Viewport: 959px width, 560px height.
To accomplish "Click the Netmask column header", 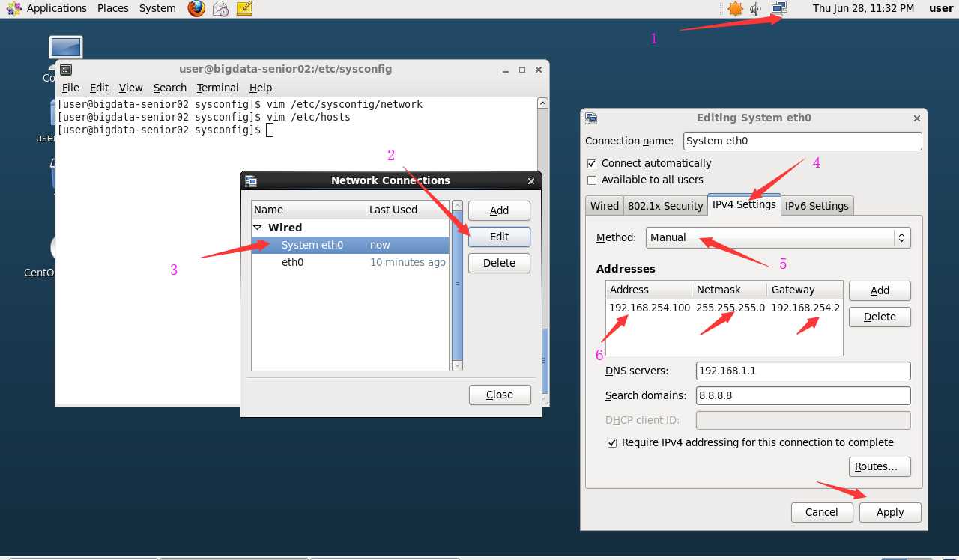I will 730,290.
